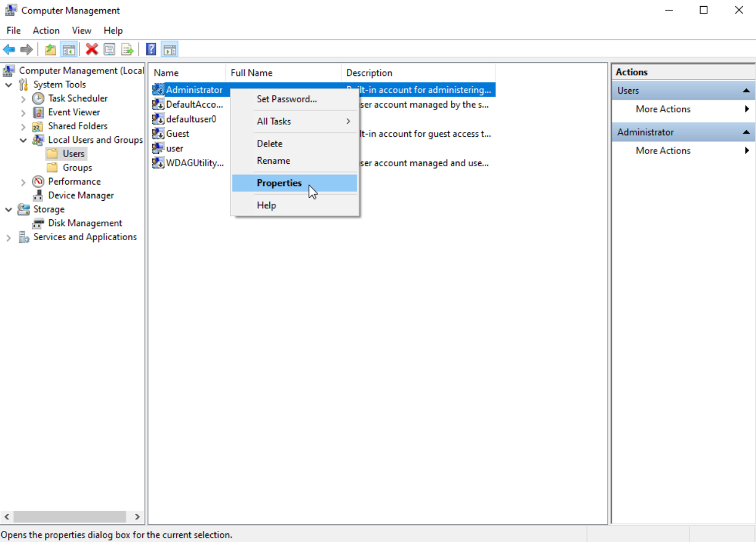Click the Services and Applications icon
Screen dimensions: 756x542
tap(24, 237)
